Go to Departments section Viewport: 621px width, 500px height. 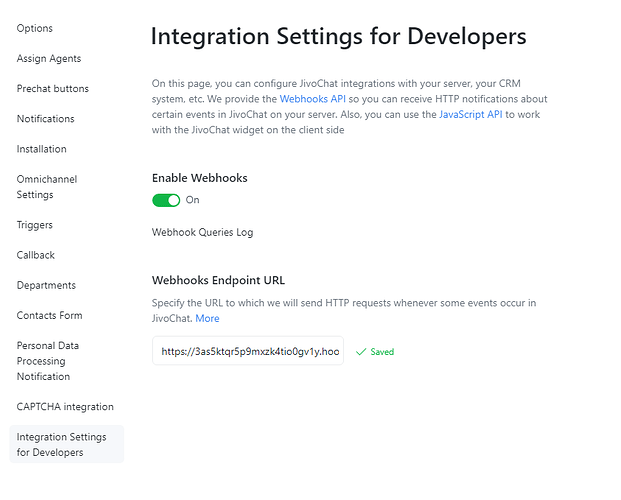46,285
